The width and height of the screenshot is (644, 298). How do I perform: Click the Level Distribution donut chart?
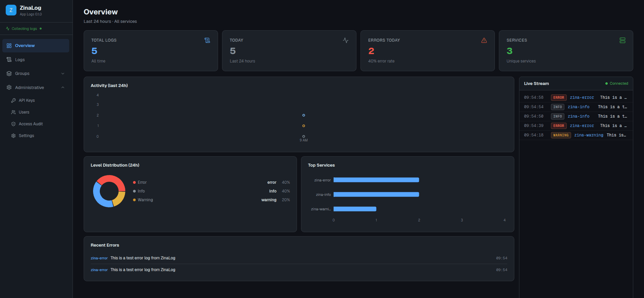[109, 191]
